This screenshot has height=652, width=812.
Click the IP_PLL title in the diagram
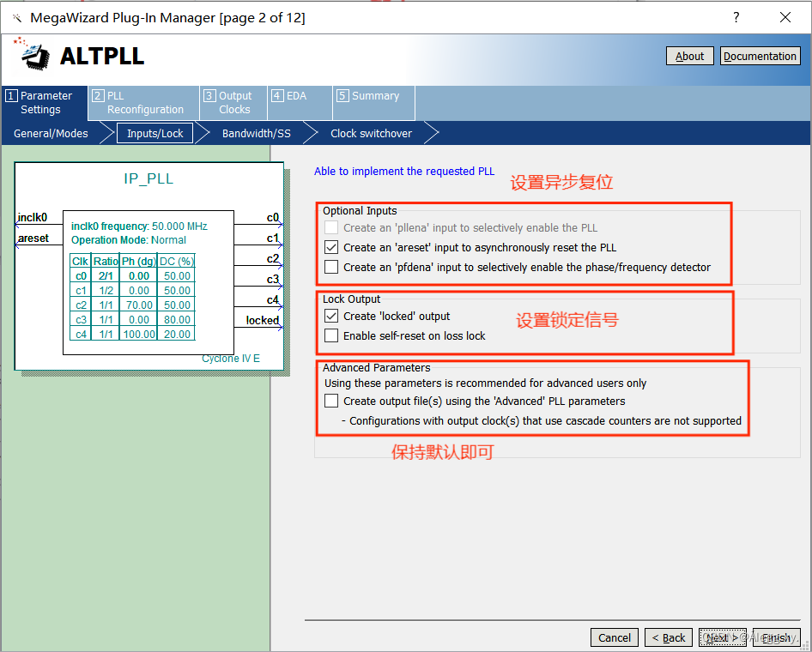(148, 178)
